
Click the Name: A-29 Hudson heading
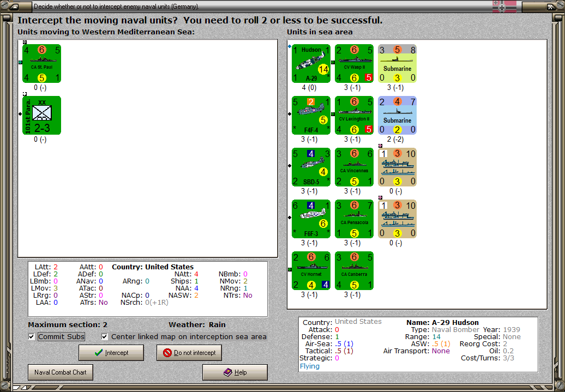click(442, 322)
